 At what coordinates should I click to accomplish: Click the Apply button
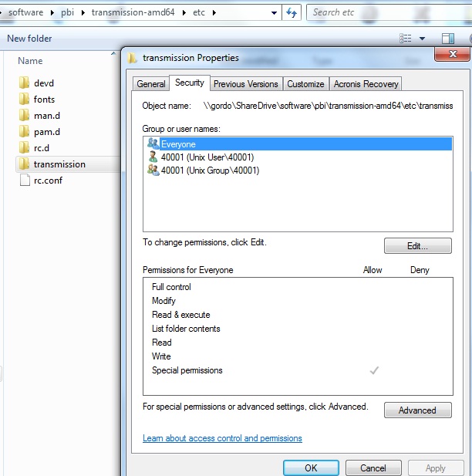pyautogui.click(x=436, y=468)
